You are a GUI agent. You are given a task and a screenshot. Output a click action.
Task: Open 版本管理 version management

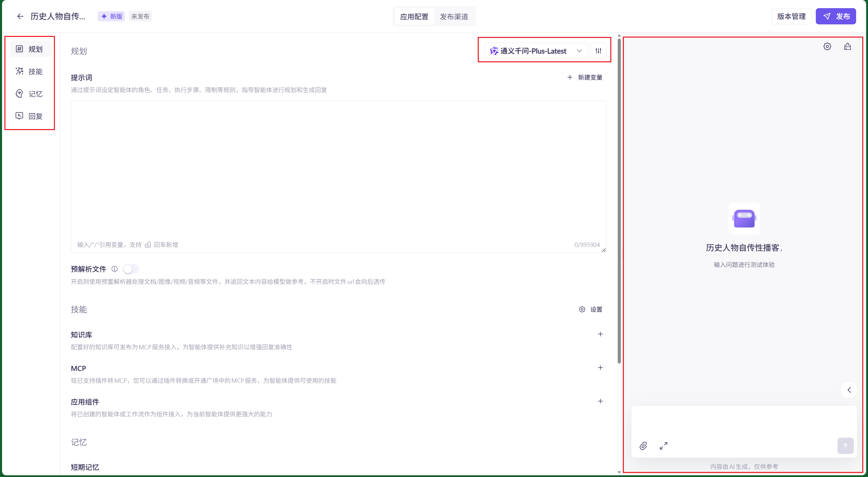791,16
